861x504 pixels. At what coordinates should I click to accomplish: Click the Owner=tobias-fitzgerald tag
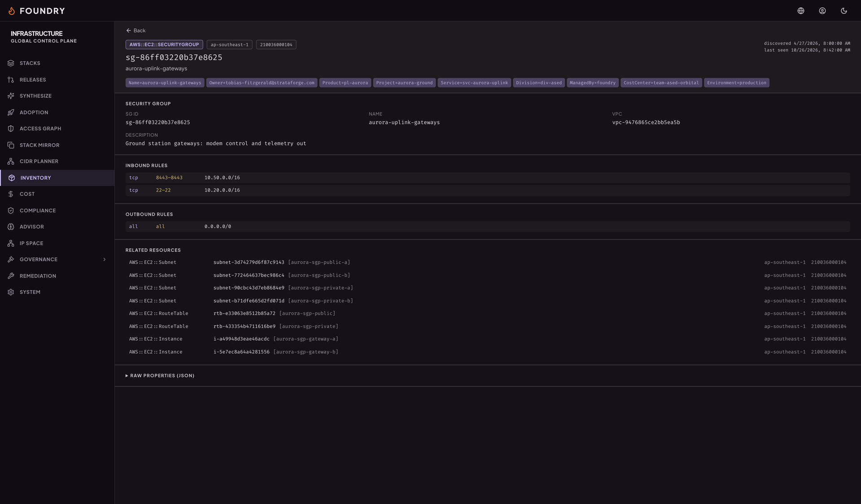[x=262, y=83]
